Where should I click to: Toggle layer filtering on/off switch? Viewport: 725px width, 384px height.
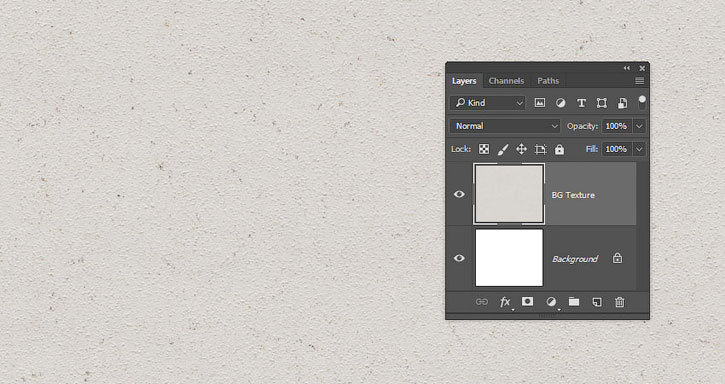pyautogui.click(x=642, y=103)
